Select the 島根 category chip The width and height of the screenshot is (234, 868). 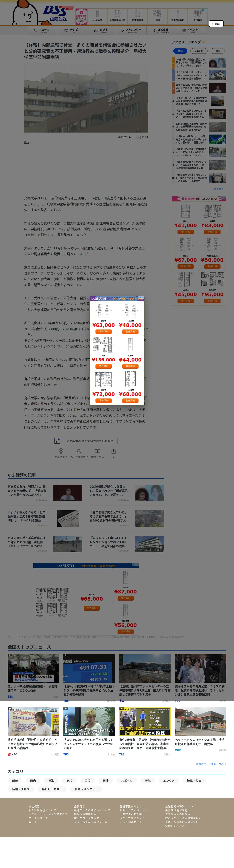click(x=69, y=781)
